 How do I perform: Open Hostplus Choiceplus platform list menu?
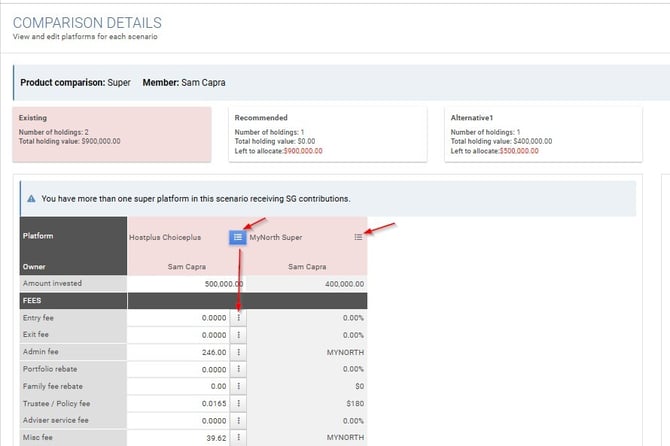238,237
